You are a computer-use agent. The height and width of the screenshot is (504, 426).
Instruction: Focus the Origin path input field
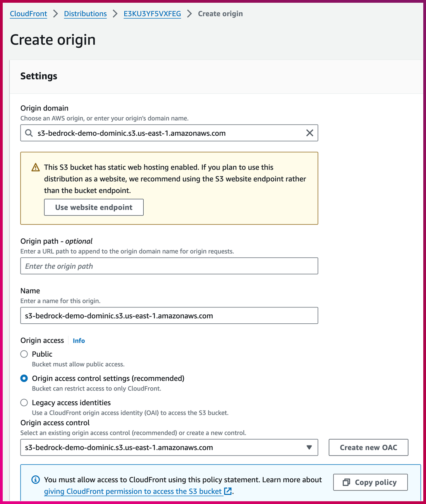click(x=169, y=266)
